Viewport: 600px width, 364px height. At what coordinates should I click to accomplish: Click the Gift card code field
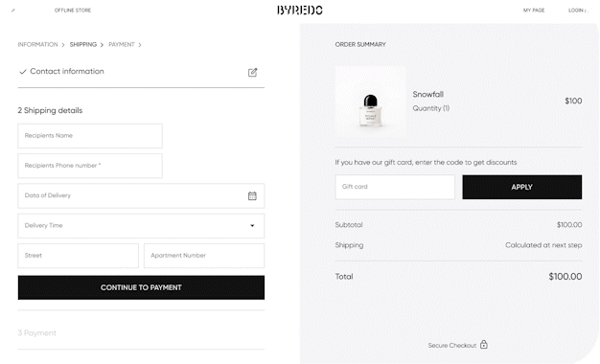click(395, 187)
